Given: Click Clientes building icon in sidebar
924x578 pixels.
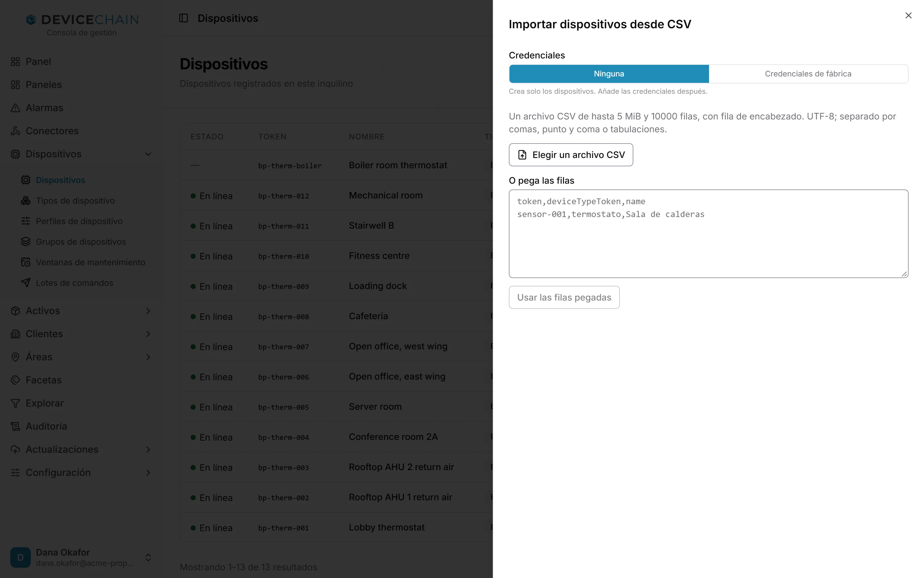Looking at the screenshot, I should click(x=15, y=334).
